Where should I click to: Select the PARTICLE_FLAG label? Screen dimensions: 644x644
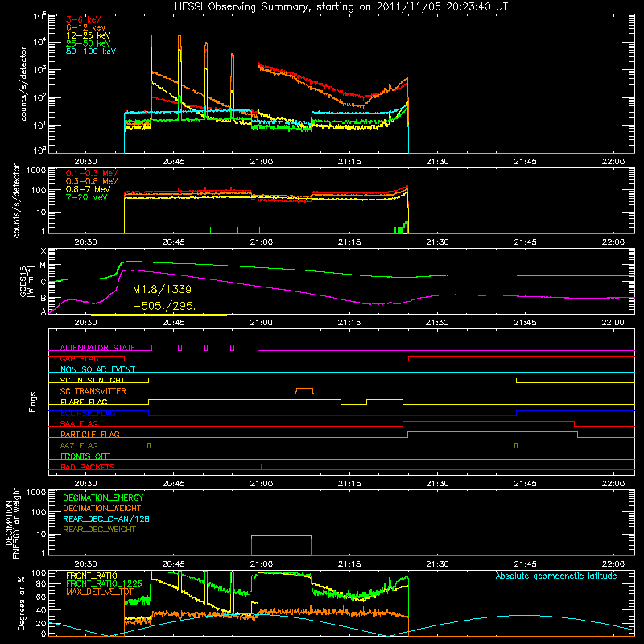click(90, 434)
